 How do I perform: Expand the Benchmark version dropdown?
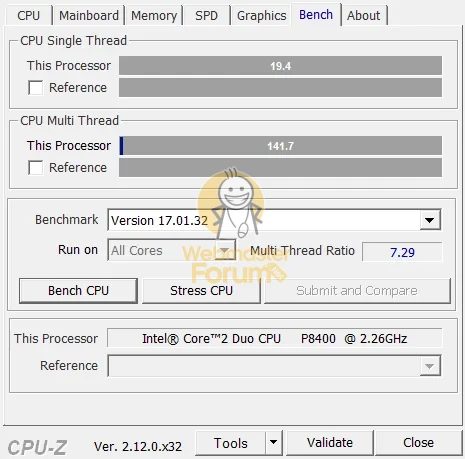429,220
